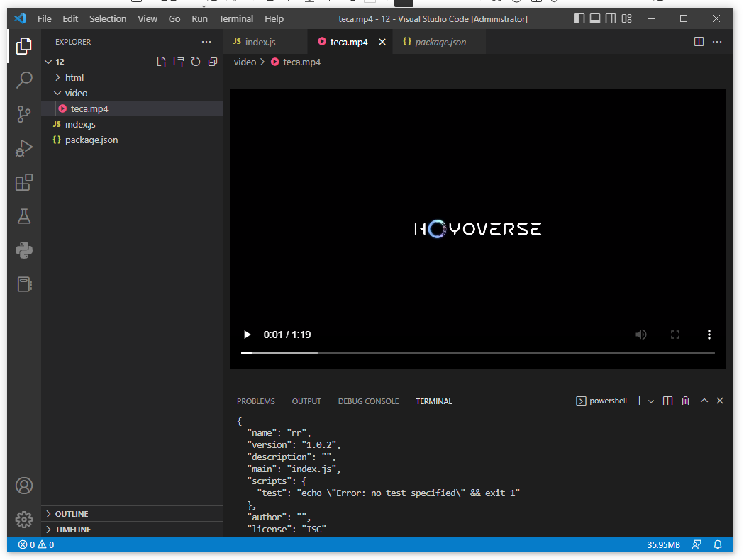Seek on the video progress bar
This screenshot has height=560, width=744.
(478, 353)
